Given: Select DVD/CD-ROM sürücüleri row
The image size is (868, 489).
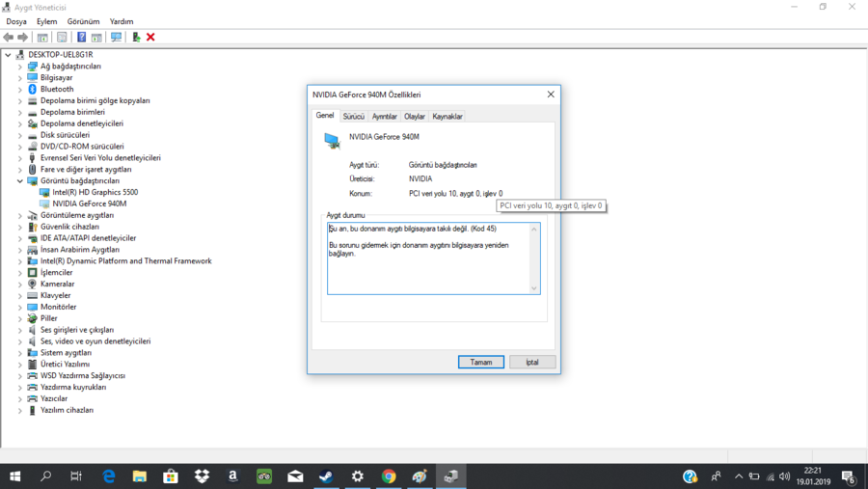Looking at the screenshot, I should point(82,147).
